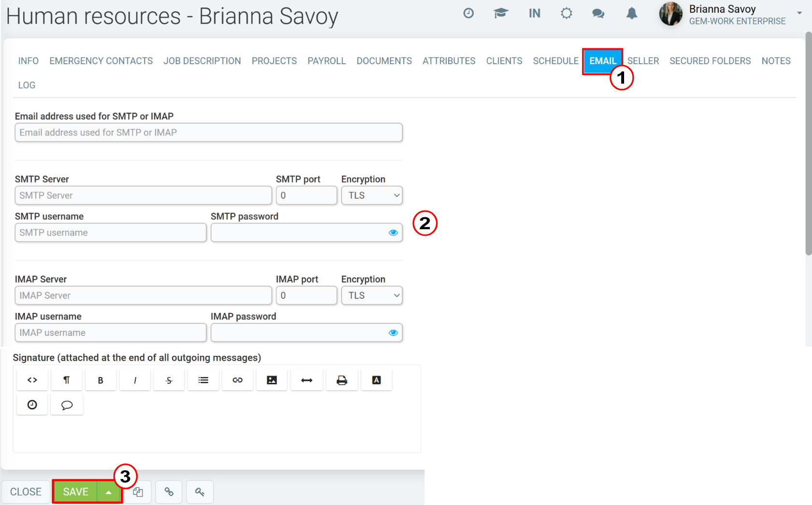Click the link chain icon button
Viewport: 812px width, 505px height.
pos(169,492)
